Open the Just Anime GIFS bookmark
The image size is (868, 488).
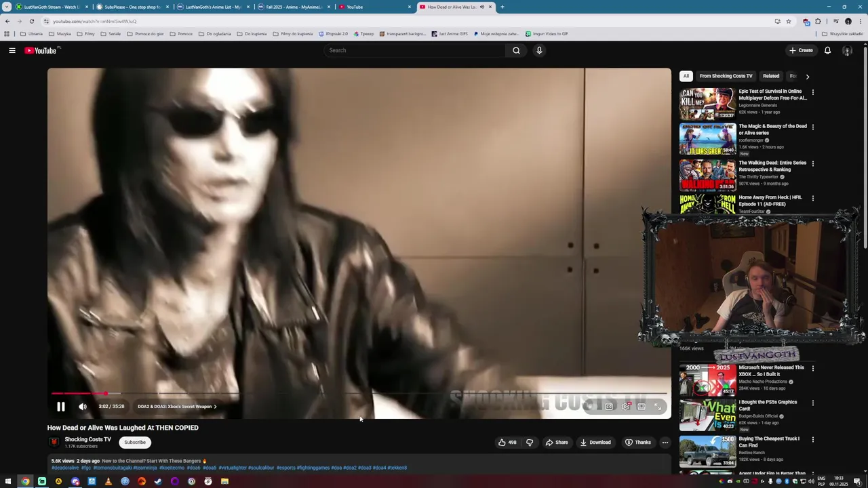[x=450, y=34]
